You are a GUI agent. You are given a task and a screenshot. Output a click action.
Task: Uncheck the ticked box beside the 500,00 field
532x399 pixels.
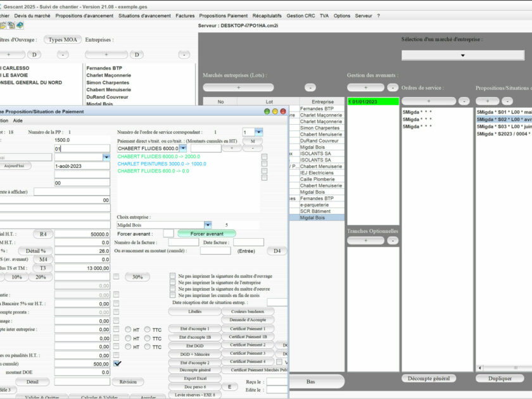point(117,364)
